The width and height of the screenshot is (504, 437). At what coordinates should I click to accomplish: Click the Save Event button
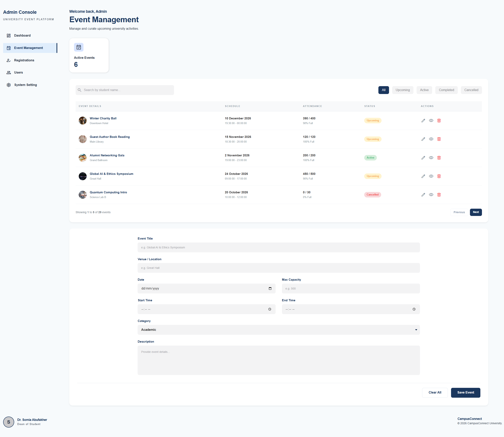[x=465, y=393]
